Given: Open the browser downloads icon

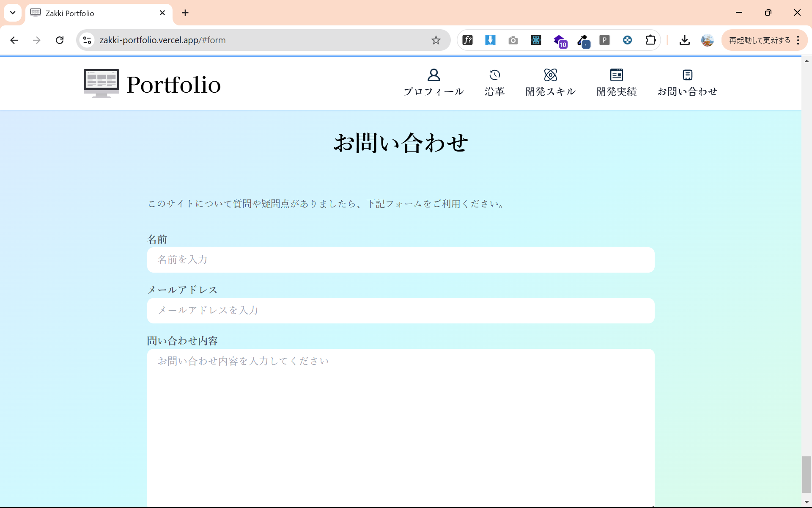Looking at the screenshot, I should tap(684, 40).
